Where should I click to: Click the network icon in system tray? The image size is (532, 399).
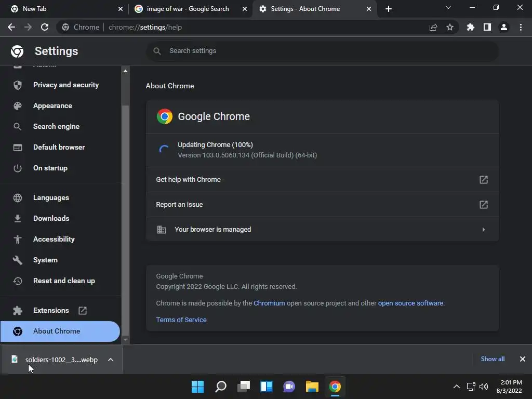[471, 387]
